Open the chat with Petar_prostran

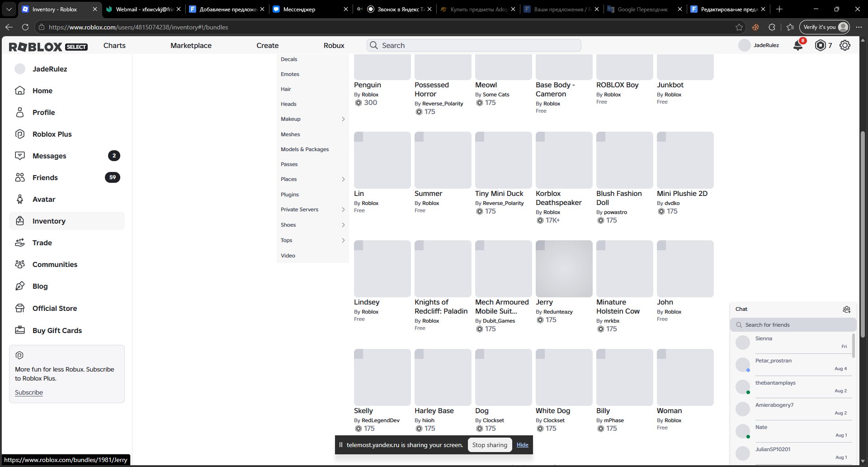coord(793,365)
